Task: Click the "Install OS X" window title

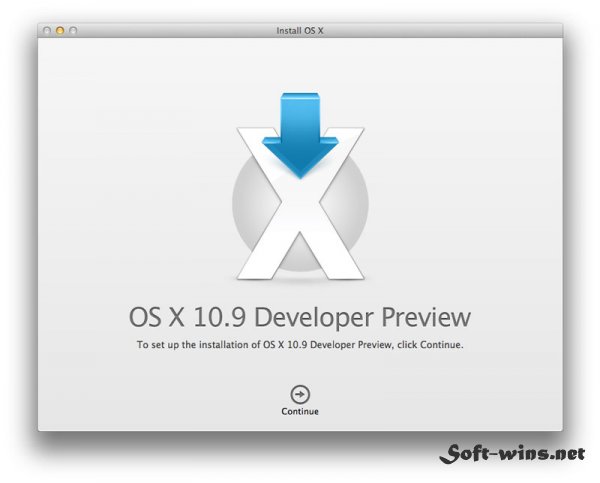Action: (x=300, y=31)
